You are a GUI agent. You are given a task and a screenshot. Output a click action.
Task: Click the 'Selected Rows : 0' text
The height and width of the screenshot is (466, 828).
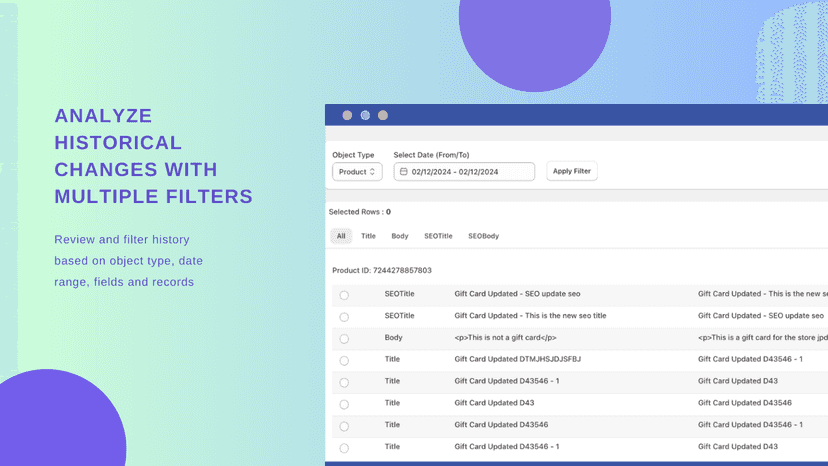pos(360,212)
